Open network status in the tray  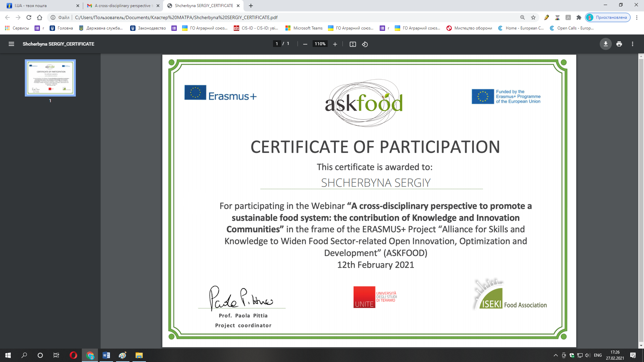pos(580,355)
